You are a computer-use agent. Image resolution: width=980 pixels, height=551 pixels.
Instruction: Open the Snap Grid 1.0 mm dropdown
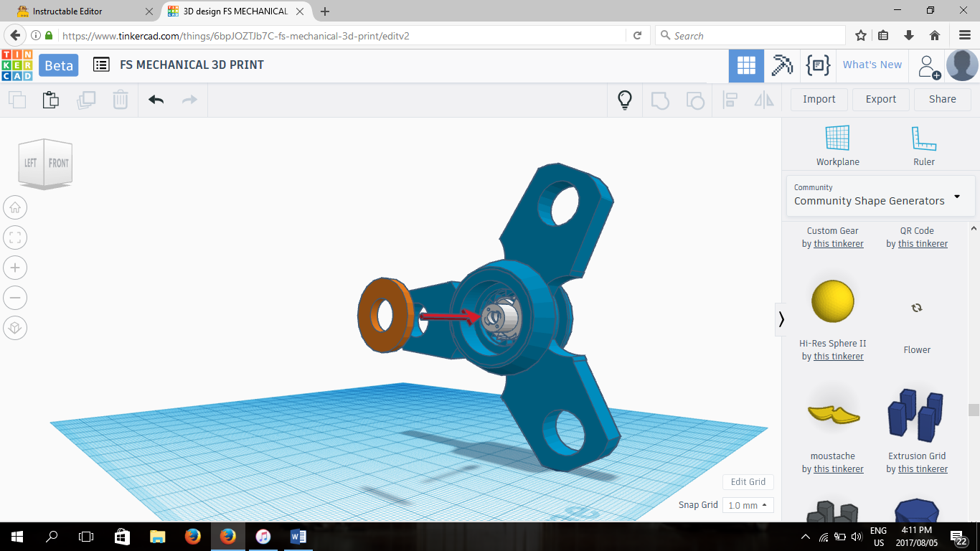(x=748, y=505)
